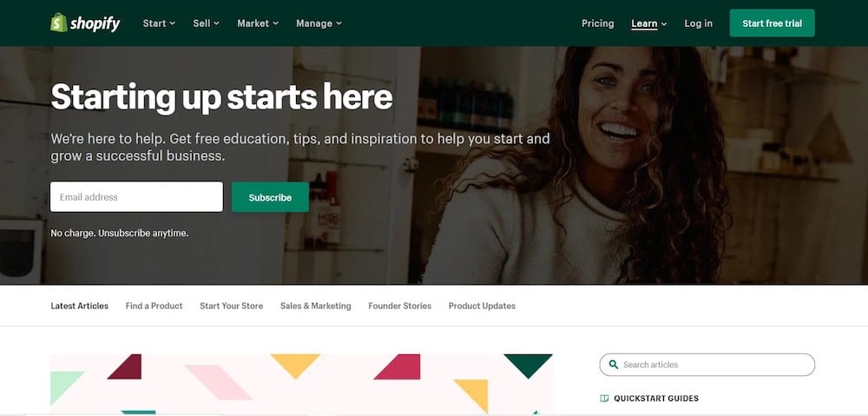This screenshot has height=416, width=868.
Task: Click the Start free trial button
Action: [772, 23]
